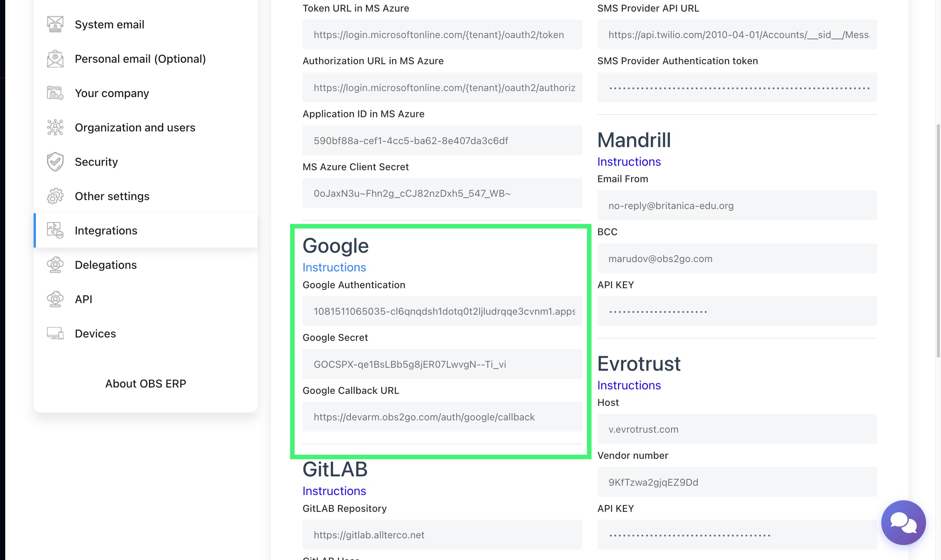Focus the Mandrill BCC email field
The height and width of the screenshot is (560, 941).
[737, 258]
